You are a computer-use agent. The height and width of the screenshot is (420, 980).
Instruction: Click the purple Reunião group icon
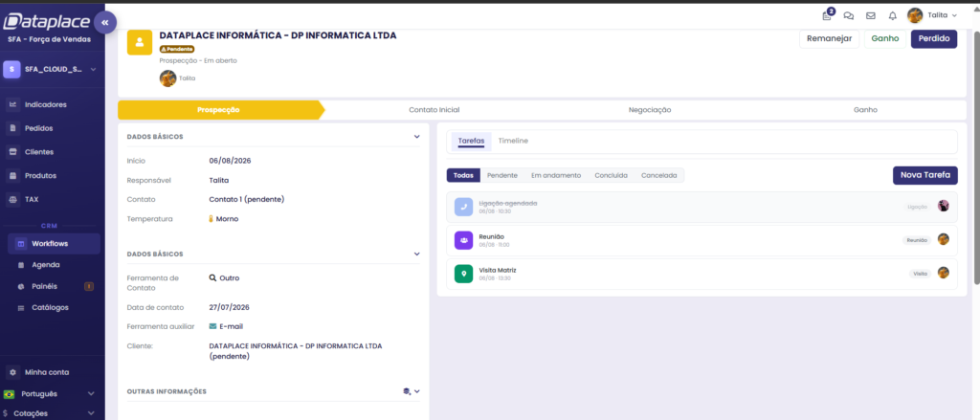tap(463, 240)
